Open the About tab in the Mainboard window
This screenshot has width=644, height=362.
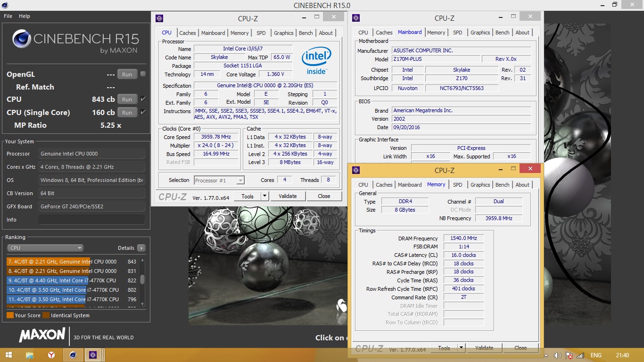(x=522, y=33)
